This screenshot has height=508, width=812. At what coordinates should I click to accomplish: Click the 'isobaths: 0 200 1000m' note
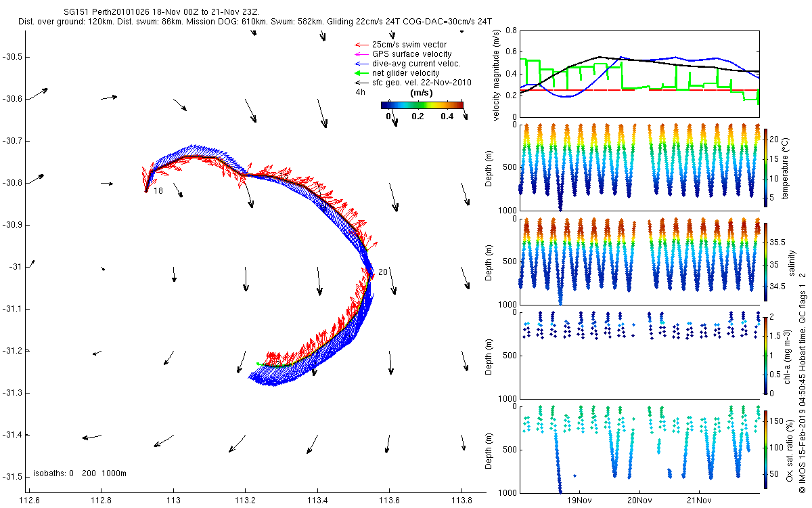(79, 473)
